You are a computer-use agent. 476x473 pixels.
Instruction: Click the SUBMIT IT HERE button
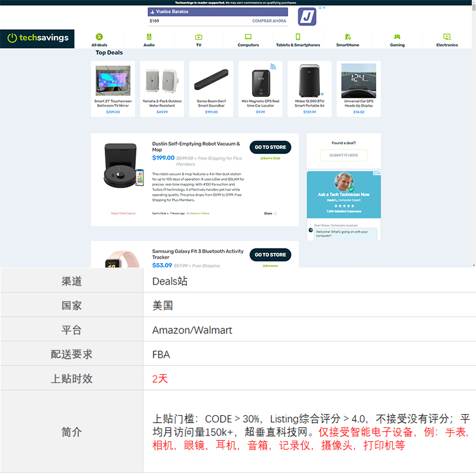pos(343,155)
